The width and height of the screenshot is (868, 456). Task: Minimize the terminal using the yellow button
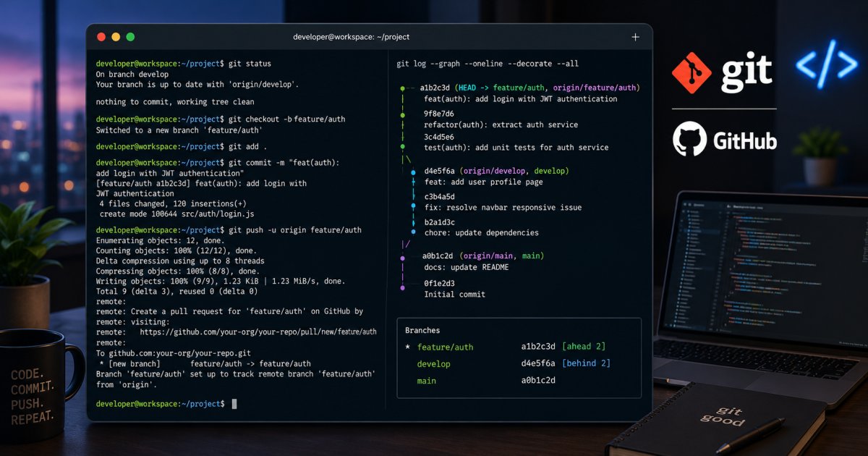(115, 37)
